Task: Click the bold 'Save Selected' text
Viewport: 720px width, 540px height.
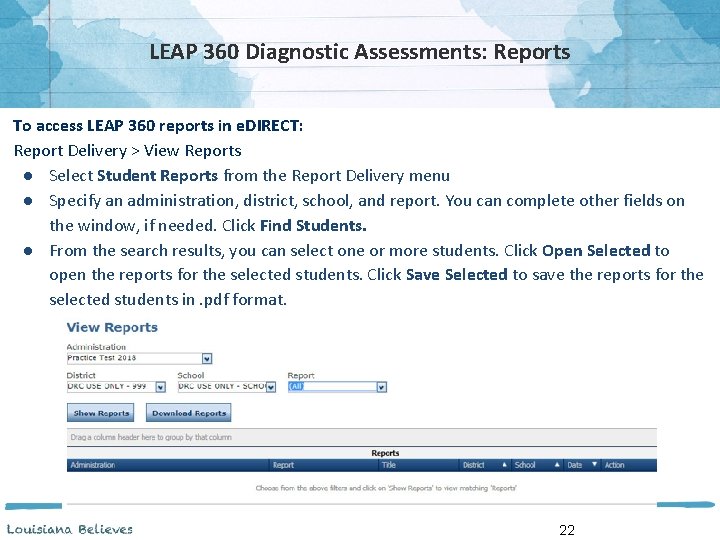Action: [457, 275]
